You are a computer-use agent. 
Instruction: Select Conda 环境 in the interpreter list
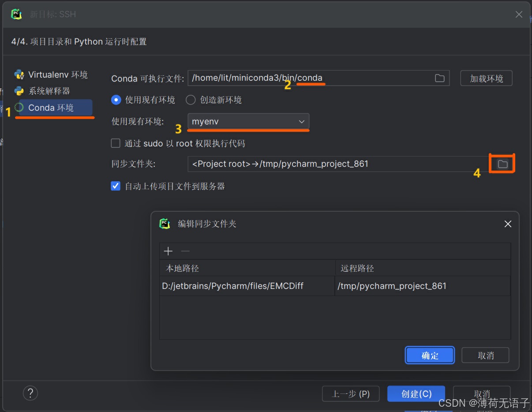pos(53,108)
